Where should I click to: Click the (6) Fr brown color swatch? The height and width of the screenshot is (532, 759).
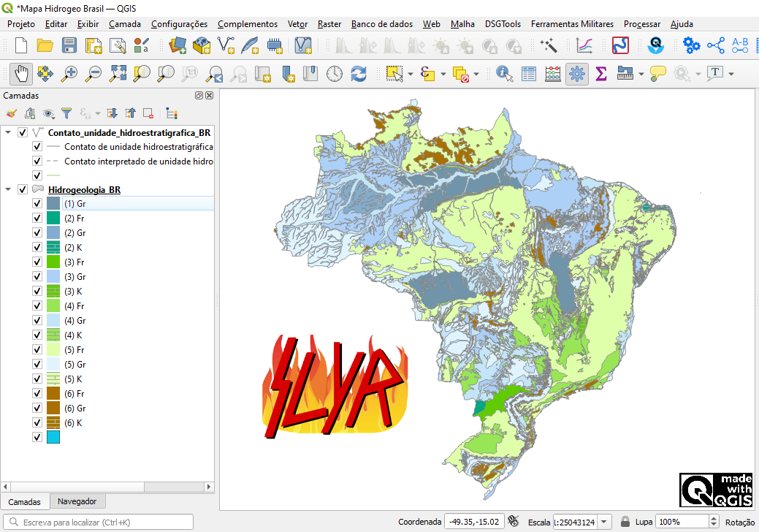click(x=53, y=393)
